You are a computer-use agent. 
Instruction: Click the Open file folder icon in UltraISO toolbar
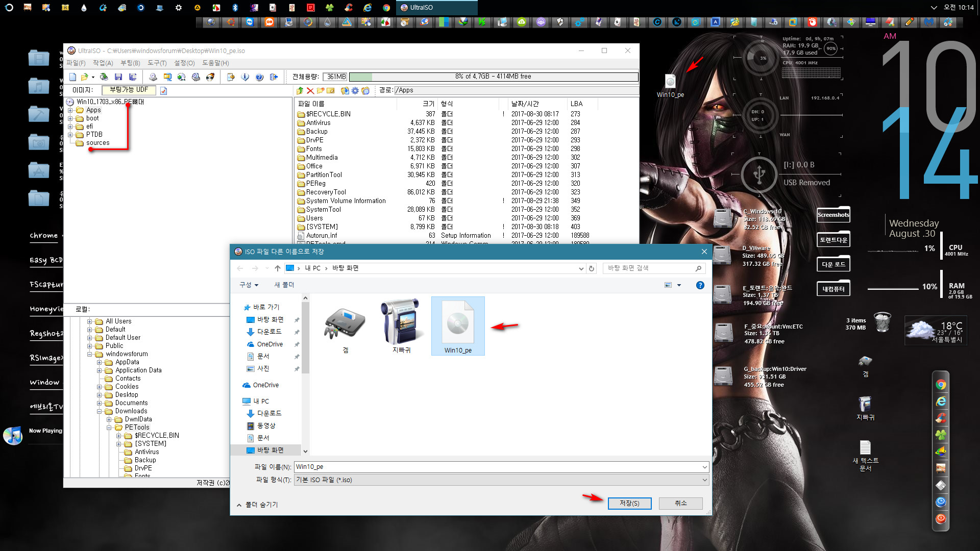pos(84,77)
